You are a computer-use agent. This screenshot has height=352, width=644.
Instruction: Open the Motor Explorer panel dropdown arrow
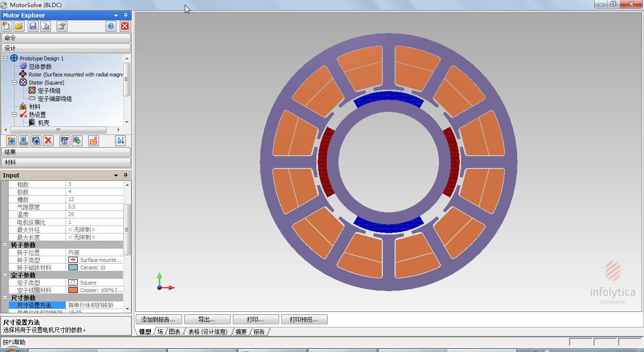[x=116, y=16]
